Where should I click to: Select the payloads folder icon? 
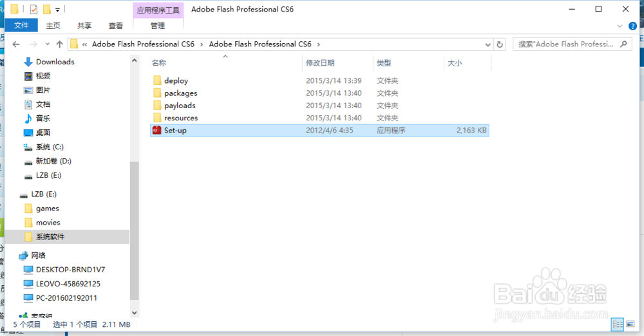click(157, 105)
